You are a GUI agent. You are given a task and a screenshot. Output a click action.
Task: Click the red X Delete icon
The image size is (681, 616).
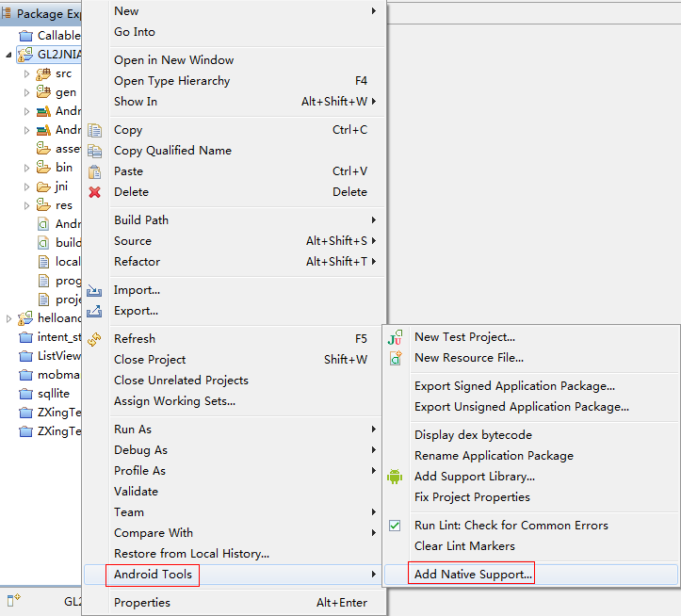pos(94,192)
